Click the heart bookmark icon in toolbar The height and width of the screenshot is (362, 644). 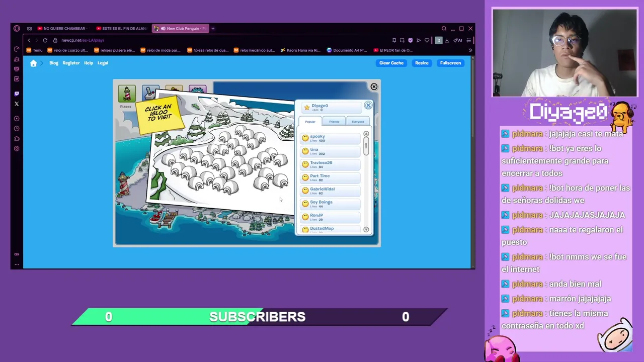(427, 40)
